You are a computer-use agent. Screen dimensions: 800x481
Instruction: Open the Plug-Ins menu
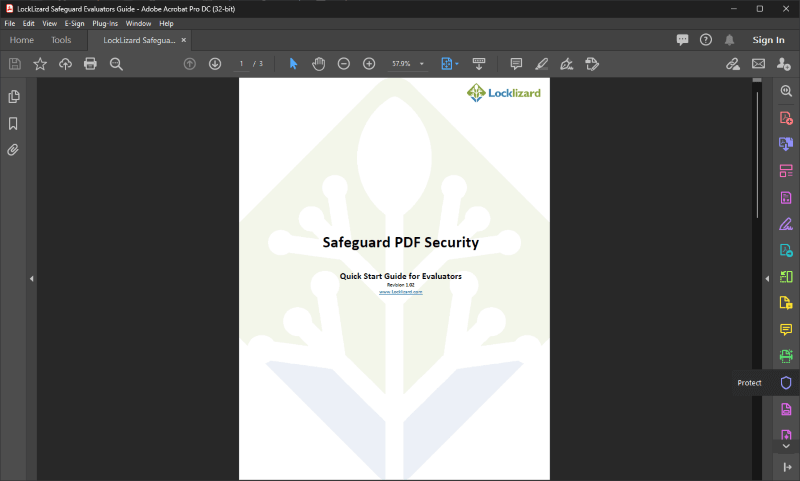(105, 23)
